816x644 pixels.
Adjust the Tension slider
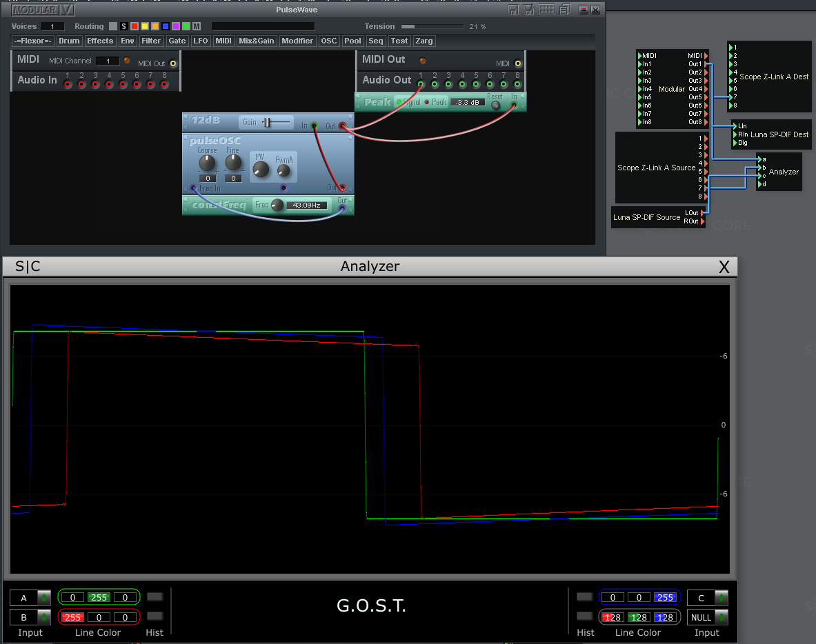point(432,26)
